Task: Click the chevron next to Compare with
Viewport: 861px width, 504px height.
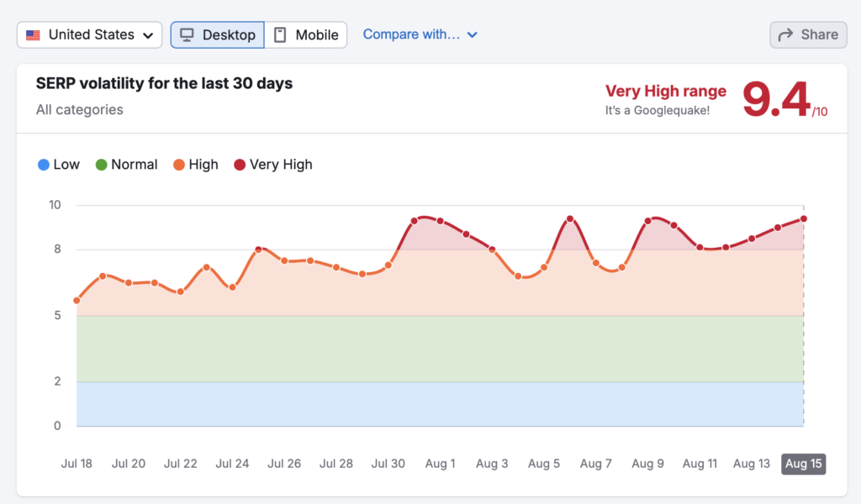Action: (472, 35)
